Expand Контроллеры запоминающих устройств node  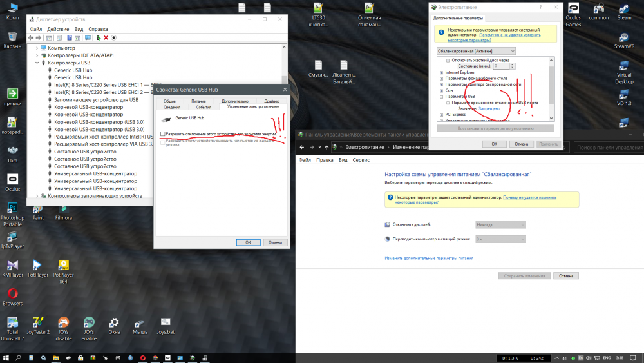click(x=37, y=196)
